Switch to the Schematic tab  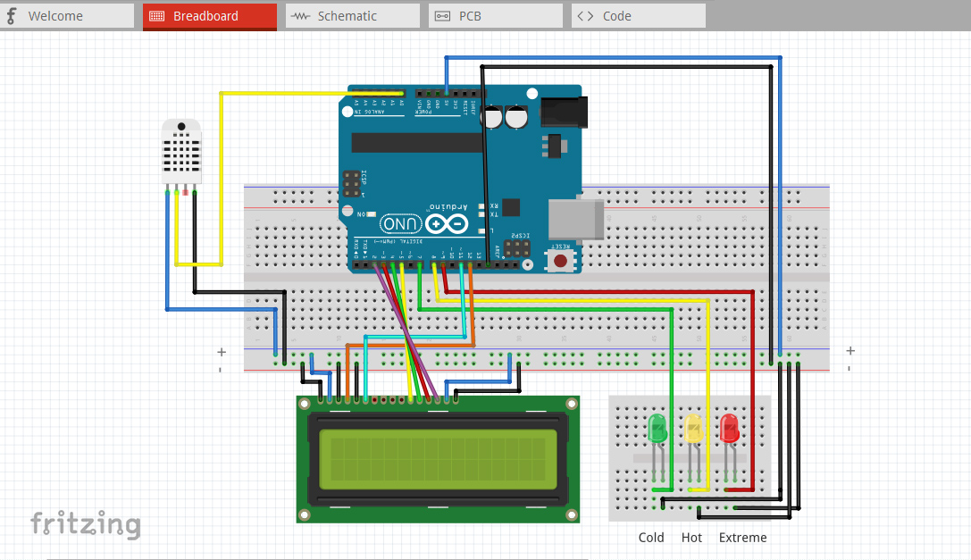352,15
